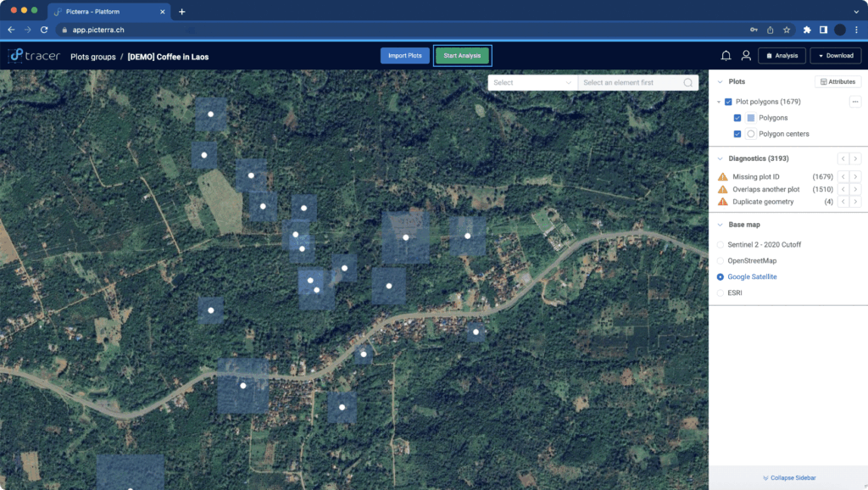The height and width of the screenshot is (490, 868).
Task: Go to previous Overlaps another plot issue
Action: tap(843, 189)
